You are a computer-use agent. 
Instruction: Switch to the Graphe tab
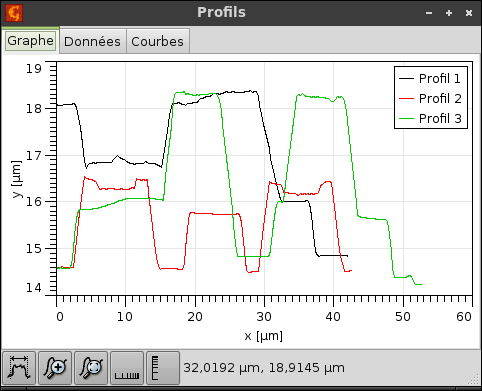(30, 41)
